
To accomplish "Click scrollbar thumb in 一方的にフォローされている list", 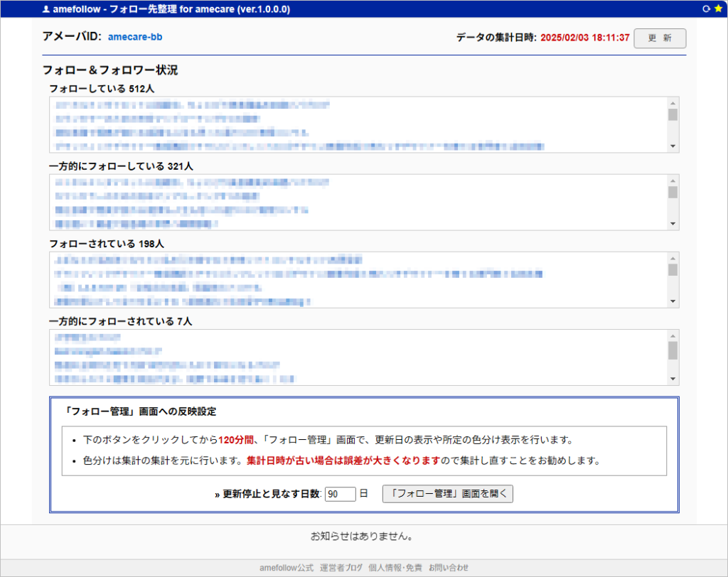I will [x=673, y=350].
